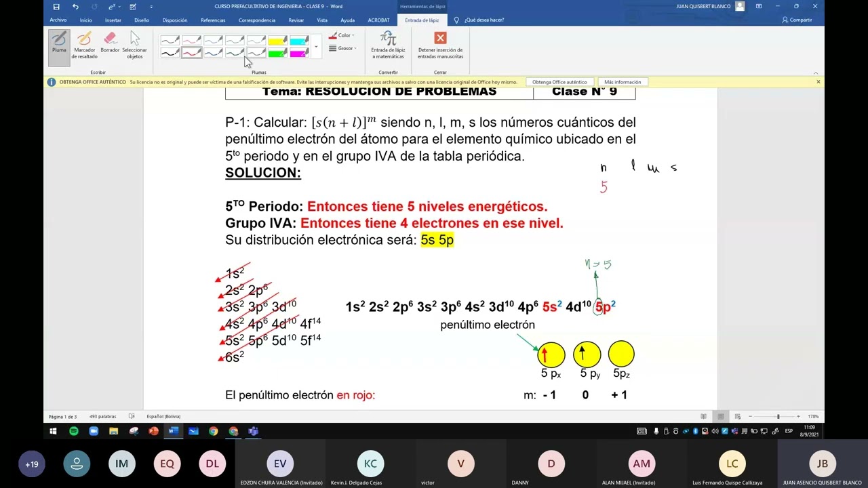Activate Marcador de resaltado highlighter

[x=85, y=45]
